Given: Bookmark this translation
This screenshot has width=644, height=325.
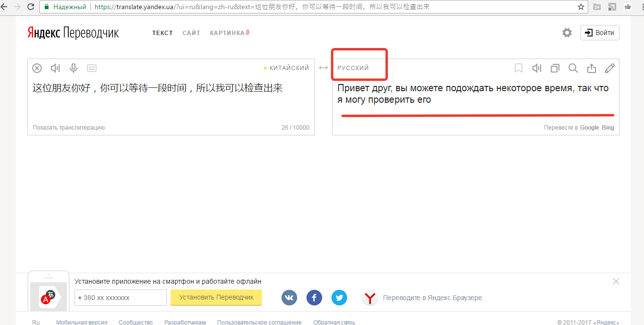Looking at the screenshot, I should pos(519,68).
